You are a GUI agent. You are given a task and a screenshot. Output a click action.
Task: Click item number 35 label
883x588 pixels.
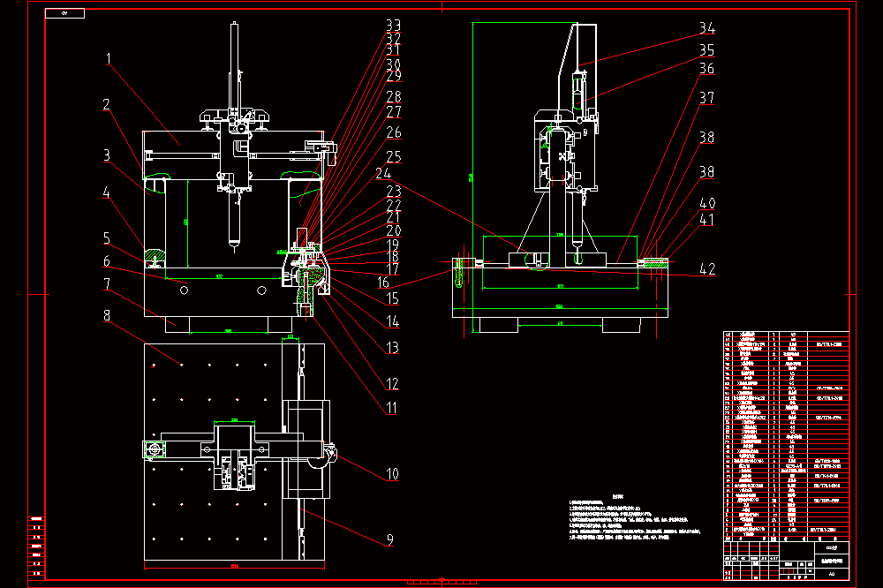(707, 50)
